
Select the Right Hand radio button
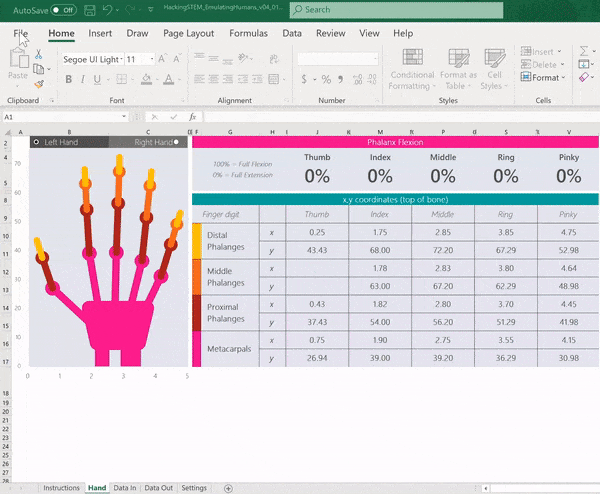(176, 142)
